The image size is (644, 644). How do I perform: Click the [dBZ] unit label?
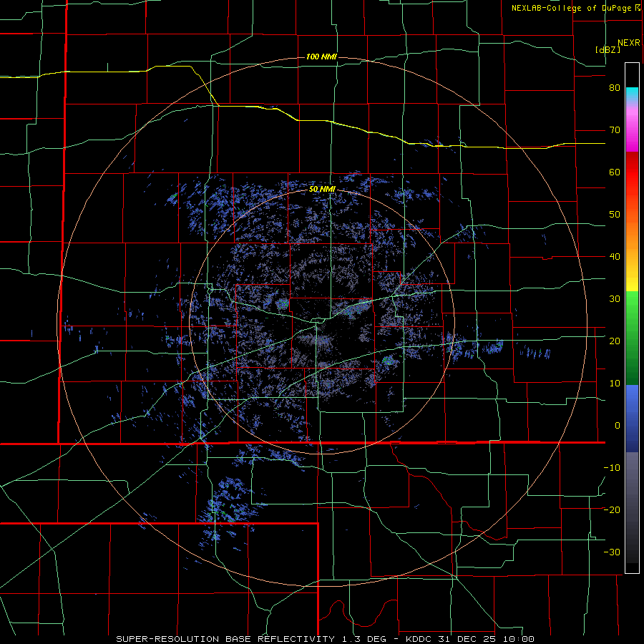pyautogui.click(x=608, y=50)
